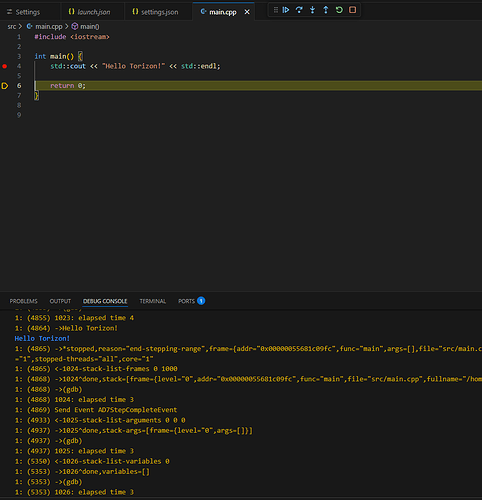Open the Settings editor tab
482x500 pixels.
(23, 12)
